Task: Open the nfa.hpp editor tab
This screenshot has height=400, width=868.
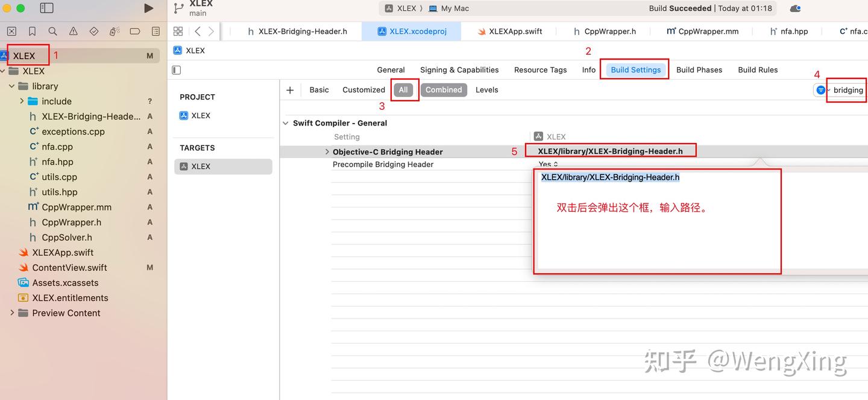Action: tap(789, 31)
